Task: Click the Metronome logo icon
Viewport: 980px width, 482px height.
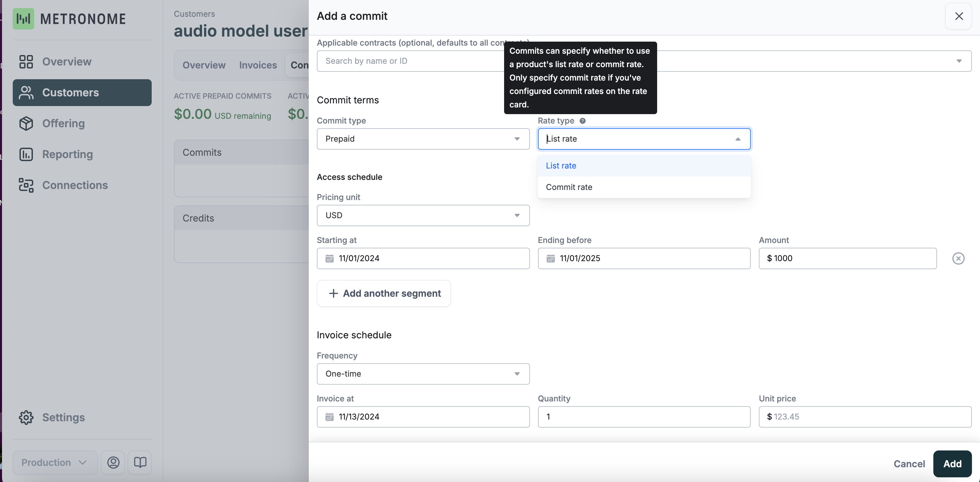Action: point(23,19)
